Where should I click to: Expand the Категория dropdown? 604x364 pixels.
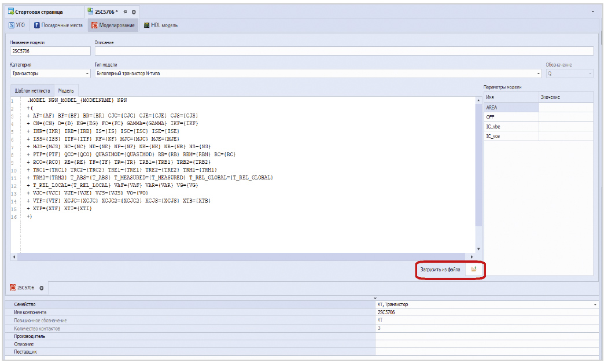coord(87,73)
